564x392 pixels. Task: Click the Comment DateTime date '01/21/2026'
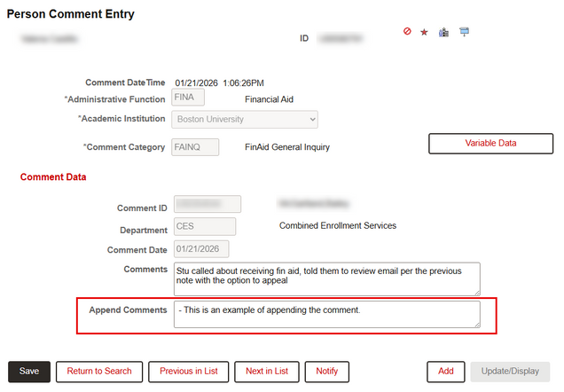[x=196, y=83]
